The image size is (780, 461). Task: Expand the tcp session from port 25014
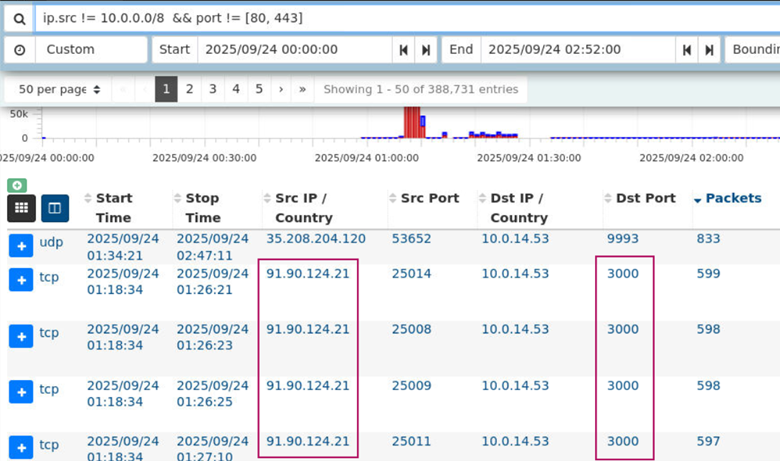coord(21,280)
